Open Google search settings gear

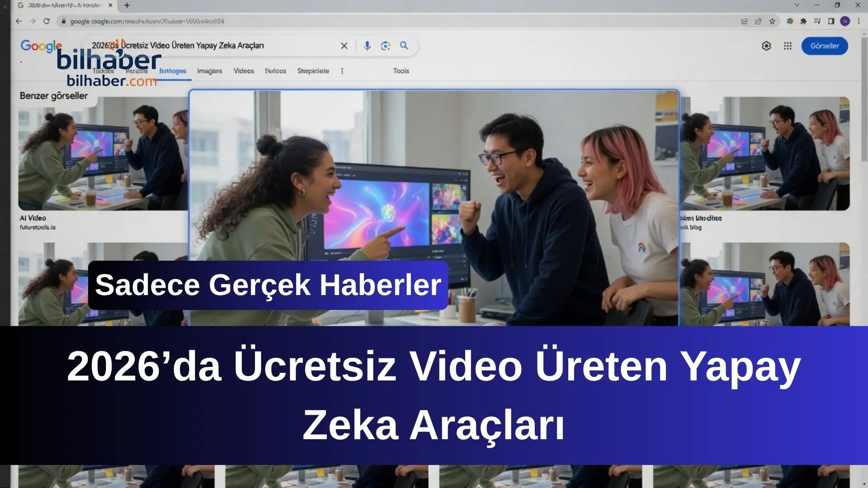tap(766, 46)
